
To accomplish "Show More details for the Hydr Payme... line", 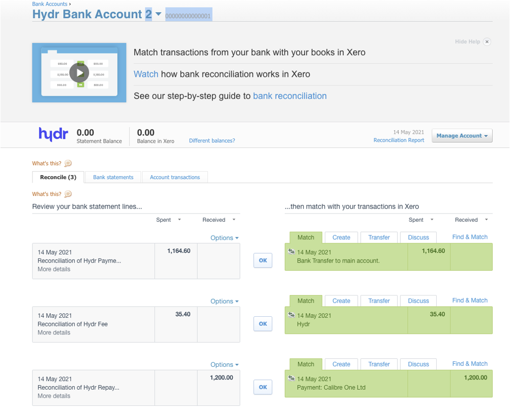I will tap(54, 269).
